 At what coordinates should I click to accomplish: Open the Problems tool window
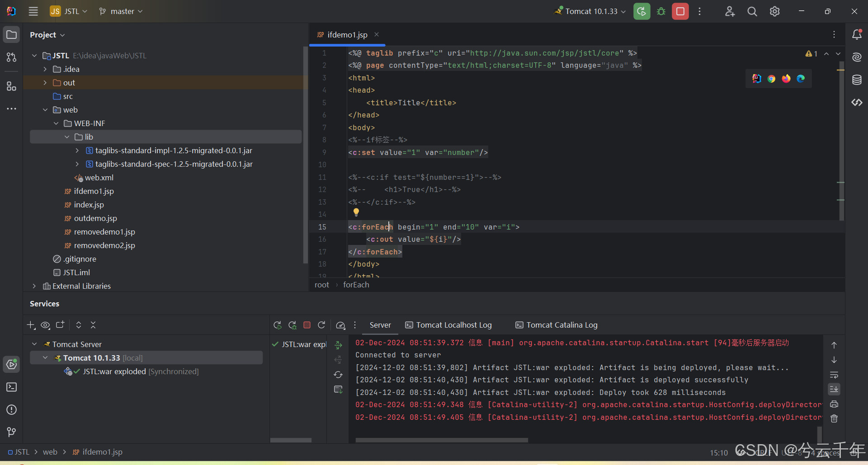point(11,410)
